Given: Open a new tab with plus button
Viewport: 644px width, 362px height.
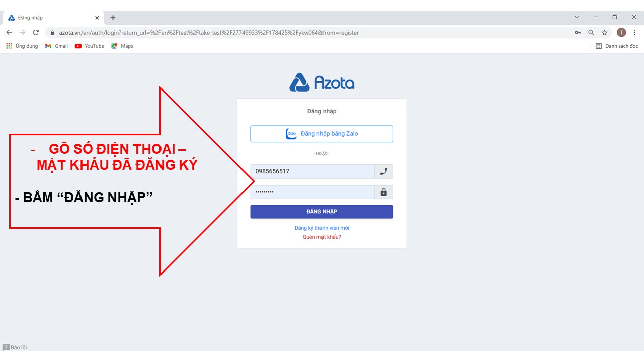Looking at the screenshot, I should [113, 18].
